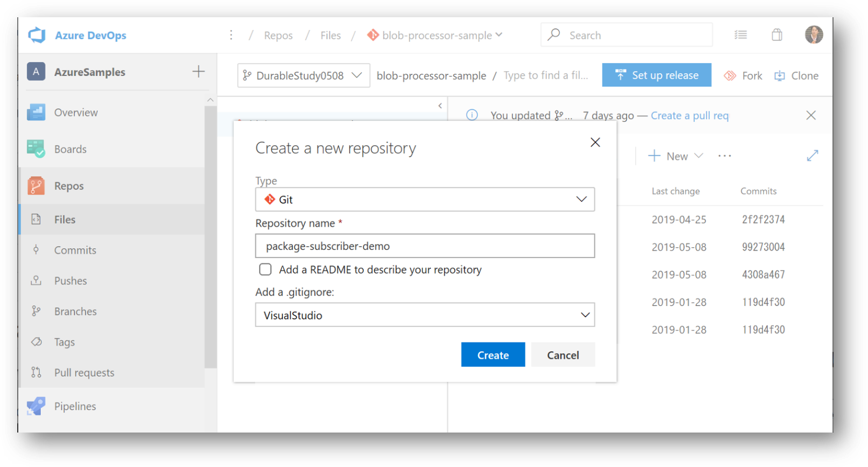Select Overview in the sidebar
Image resolution: width=868 pixels, height=467 pixels.
(76, 112)
